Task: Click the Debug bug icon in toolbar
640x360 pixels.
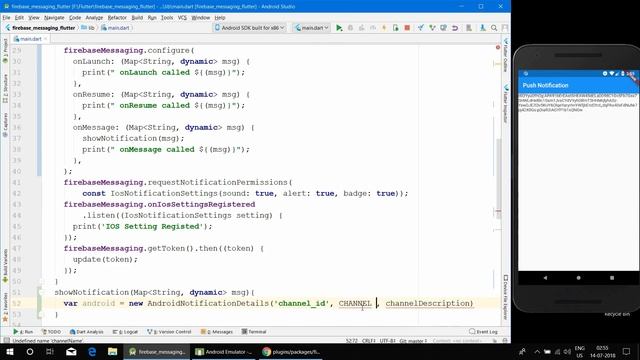Action: tap(350, 28)
